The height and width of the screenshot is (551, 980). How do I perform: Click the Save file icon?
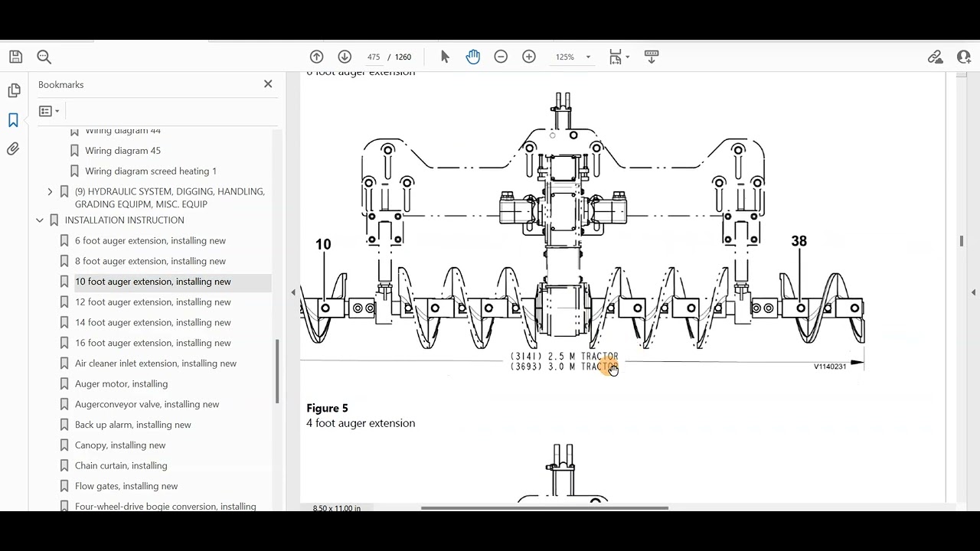(15, 57)
